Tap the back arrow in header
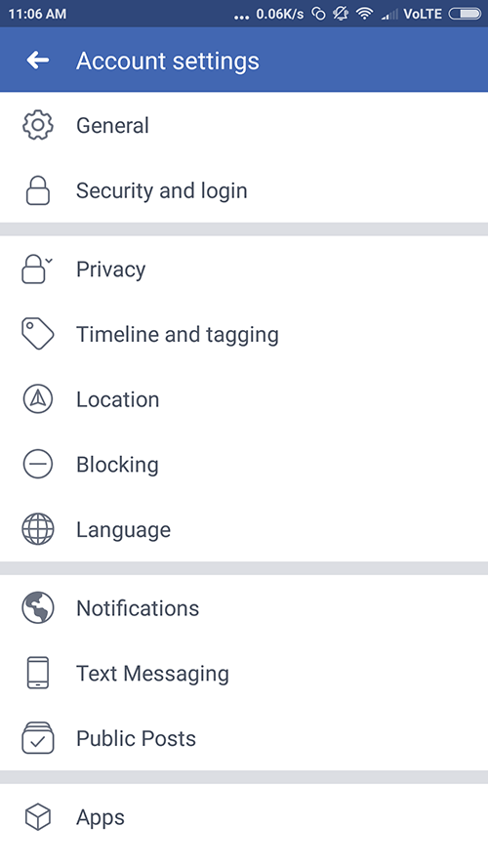 [38, 60]
